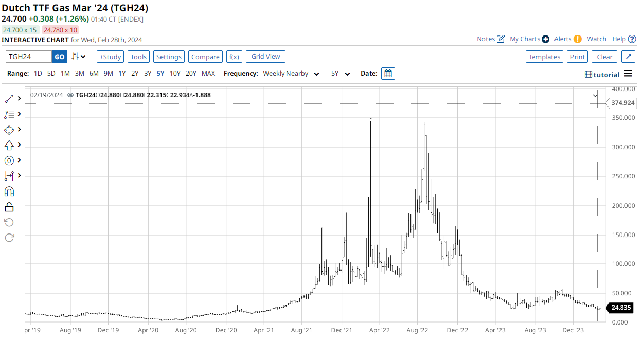Click the Help question mark icon
This screenshot has height=342, width=644.
[632, 39]
